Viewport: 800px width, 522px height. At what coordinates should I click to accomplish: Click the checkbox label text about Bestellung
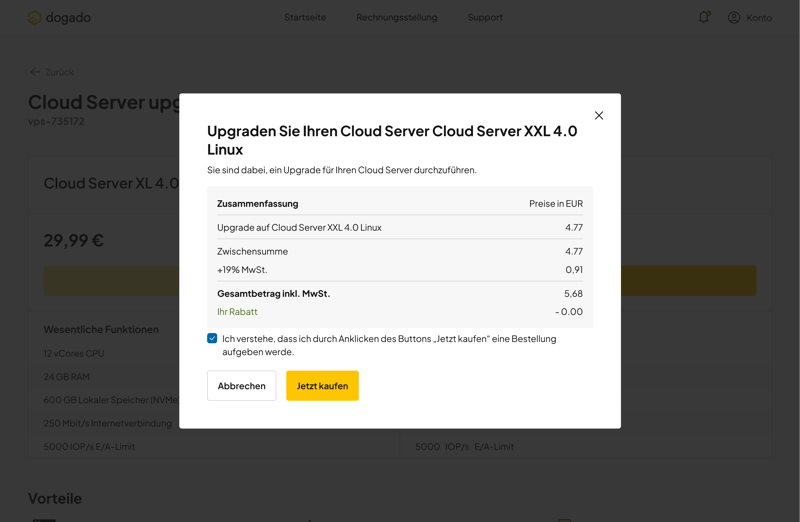pos(388,345)
